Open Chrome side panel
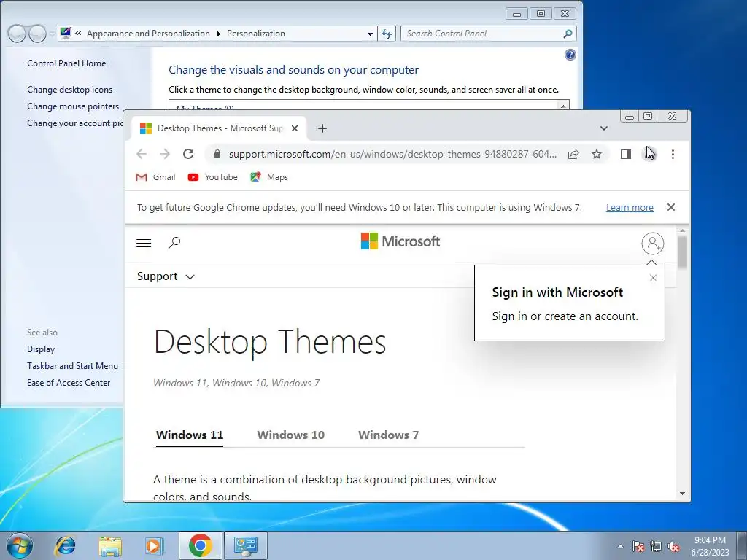 click(x=625, y=154)
